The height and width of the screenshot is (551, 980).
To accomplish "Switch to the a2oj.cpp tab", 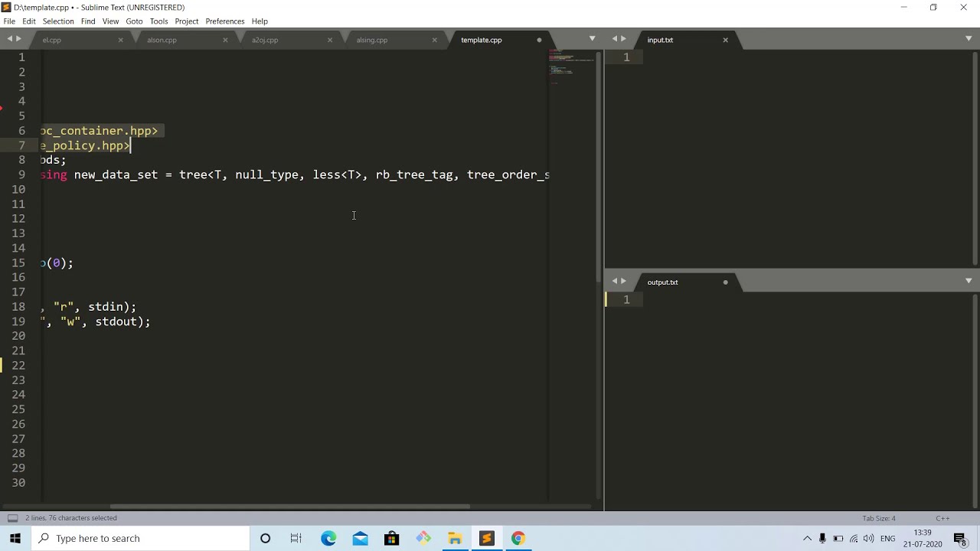I will pyautogui.click(x=265, y=40).
